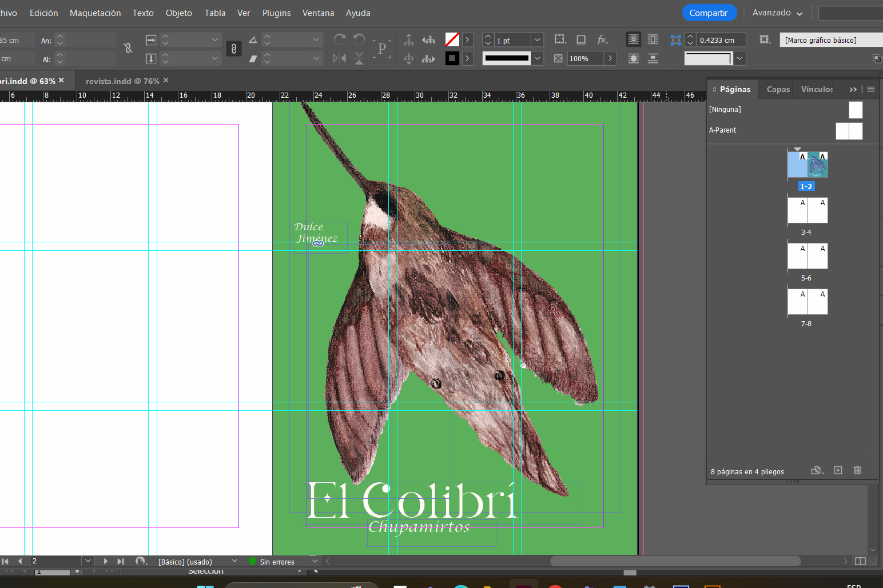
Task: Click the Sin errores preflight status
Action: (x=277, y=562)
